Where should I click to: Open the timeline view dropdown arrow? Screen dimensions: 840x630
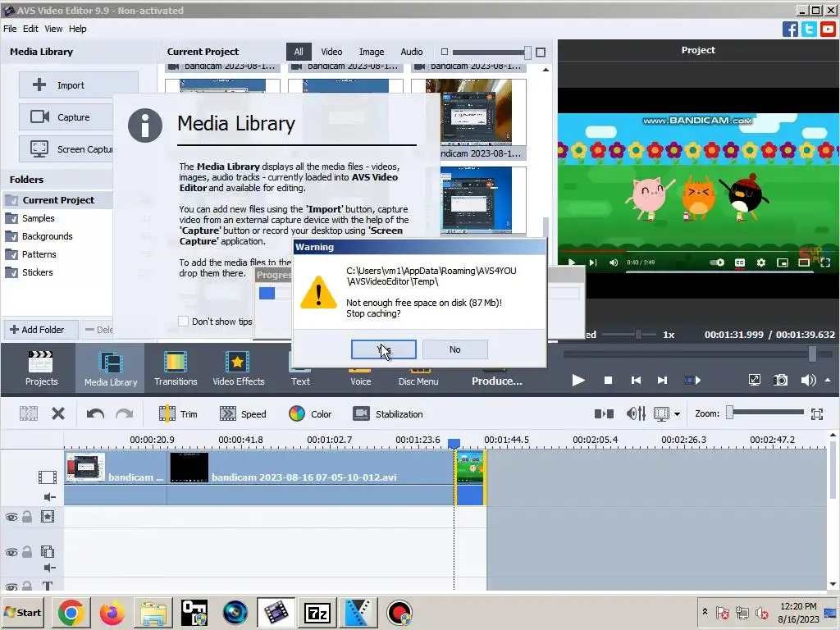(x=677, y=414)
